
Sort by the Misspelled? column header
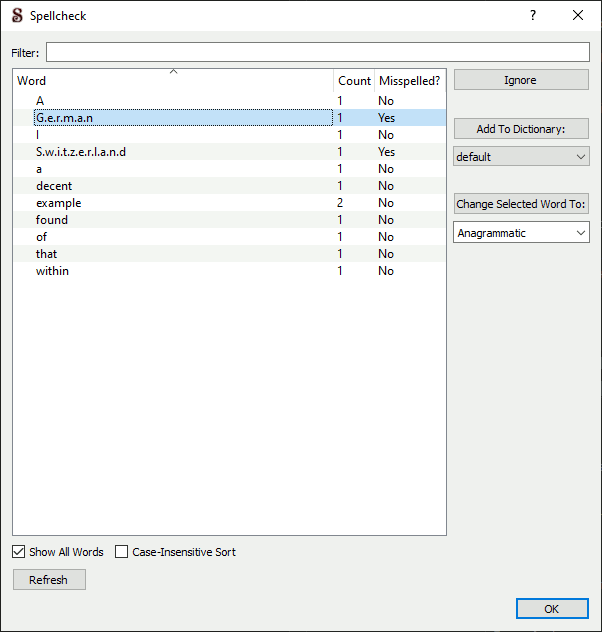tap(409, 81)
